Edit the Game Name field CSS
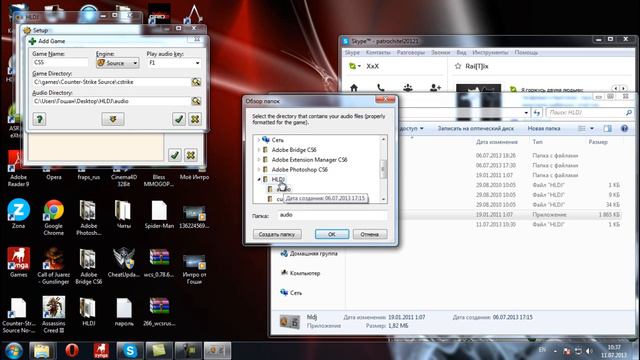Viewport: 640px width, 360px height. (x=60, y=62)
